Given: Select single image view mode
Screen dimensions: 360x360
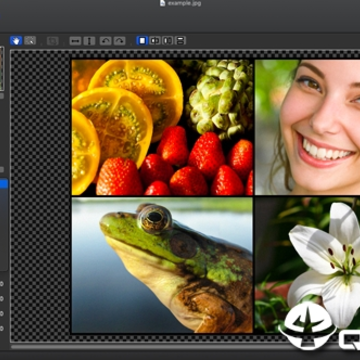Looking at the screenshot, I should 142,41.
